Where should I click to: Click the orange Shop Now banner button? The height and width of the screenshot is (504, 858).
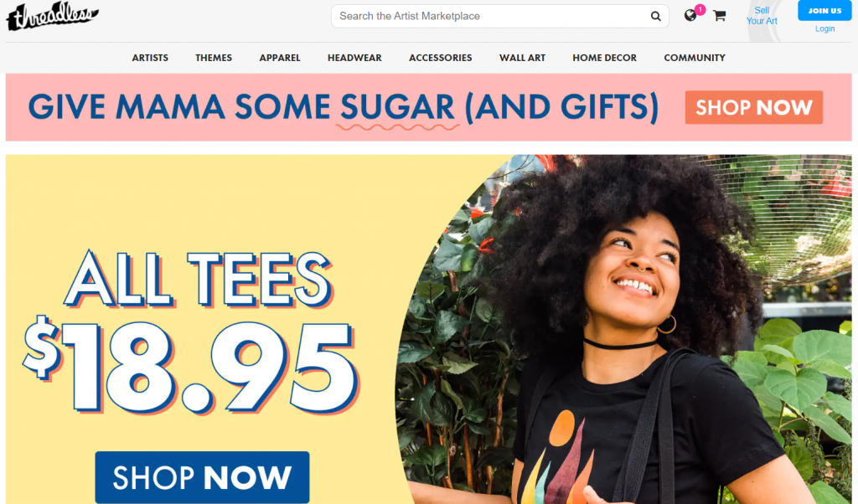click(x=753, y=108)
